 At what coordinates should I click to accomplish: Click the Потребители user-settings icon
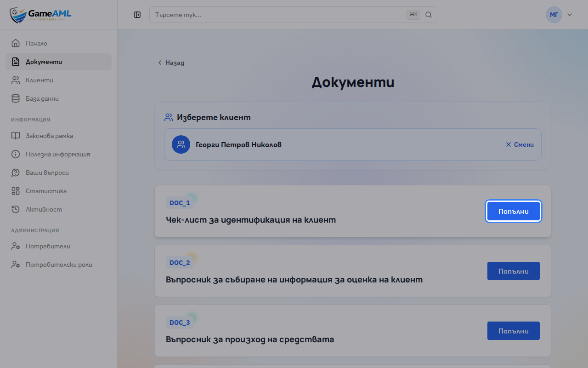[x=16, y=246]
